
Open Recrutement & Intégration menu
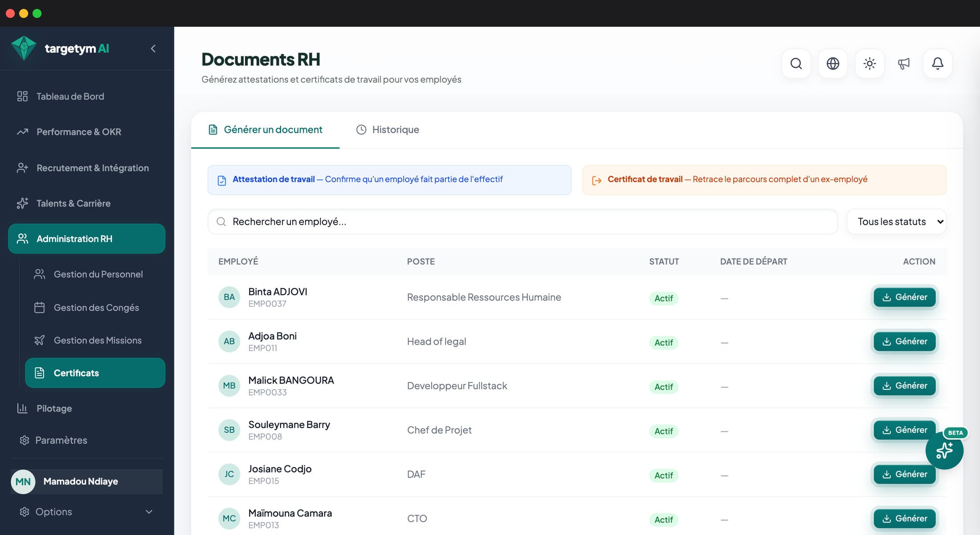click(86, 168)
